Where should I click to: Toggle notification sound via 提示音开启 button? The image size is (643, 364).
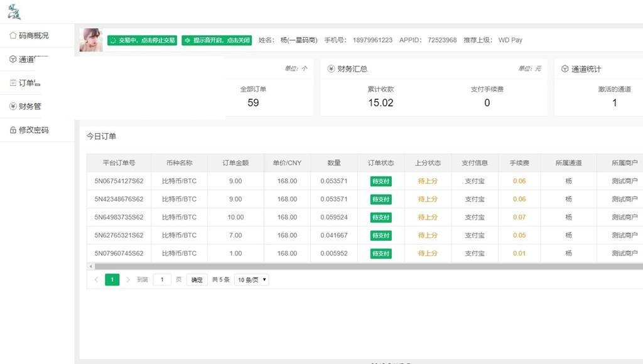click(x=217, y=40)
